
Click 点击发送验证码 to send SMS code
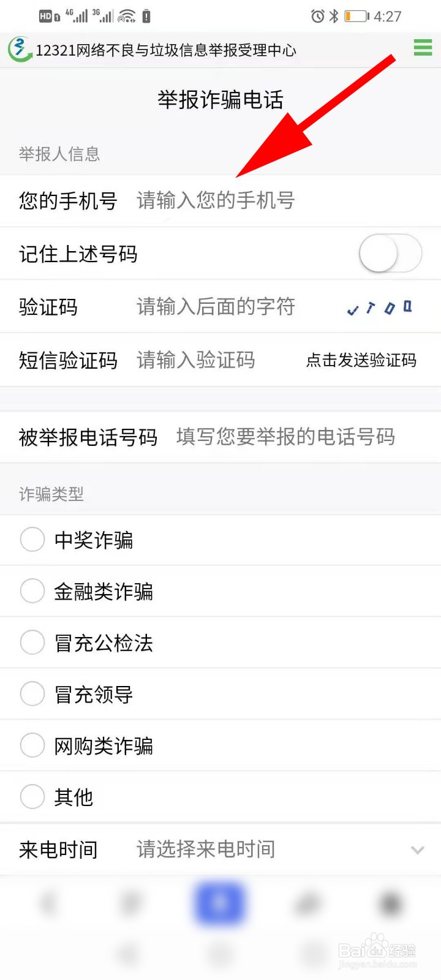tap(361, 360)
